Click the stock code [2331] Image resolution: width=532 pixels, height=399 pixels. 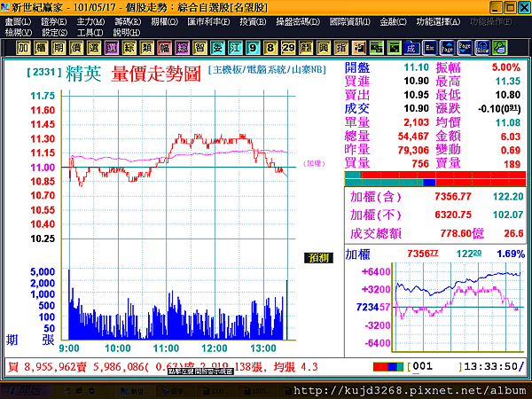[44, 72]
